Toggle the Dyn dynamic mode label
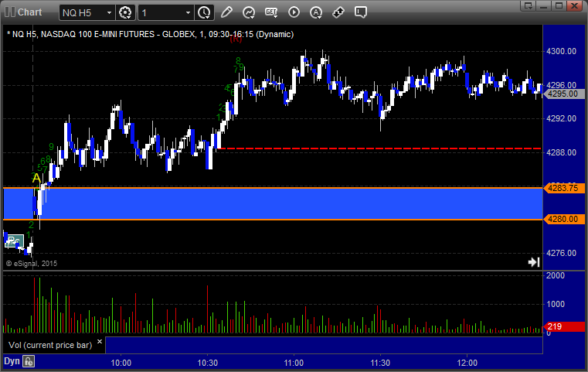This screenshot has width=588, height=372. point(12,361)
